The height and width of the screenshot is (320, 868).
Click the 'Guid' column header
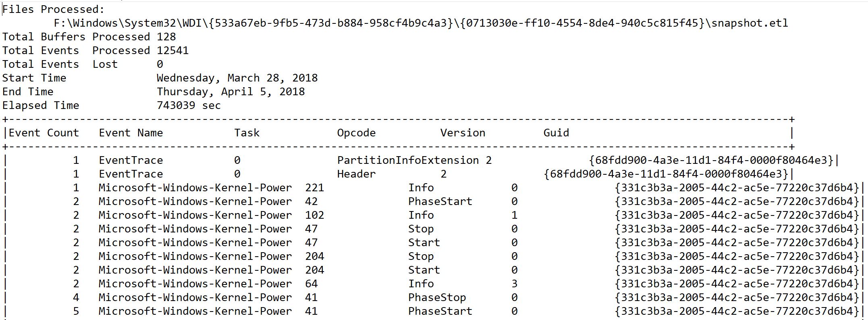(556, 133)
